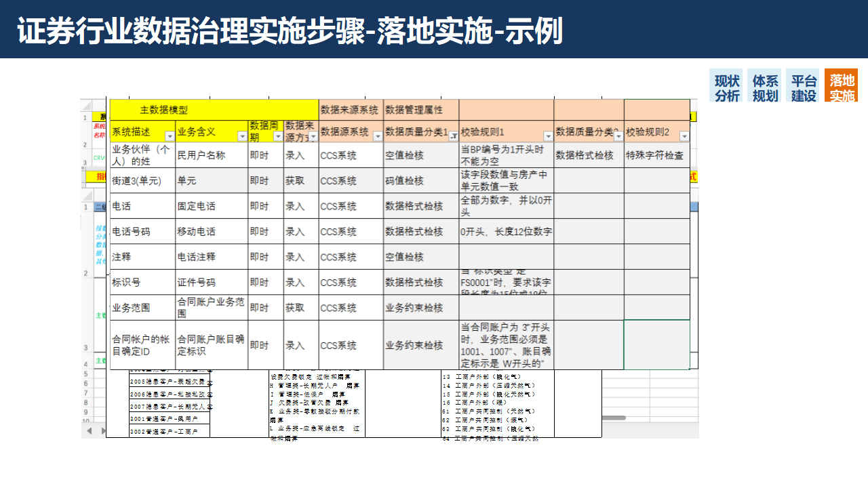This screenshot has width=868, height=488.
Task: Select 数据格式检核 in the 固定电话 row
Action: (421, 206)
